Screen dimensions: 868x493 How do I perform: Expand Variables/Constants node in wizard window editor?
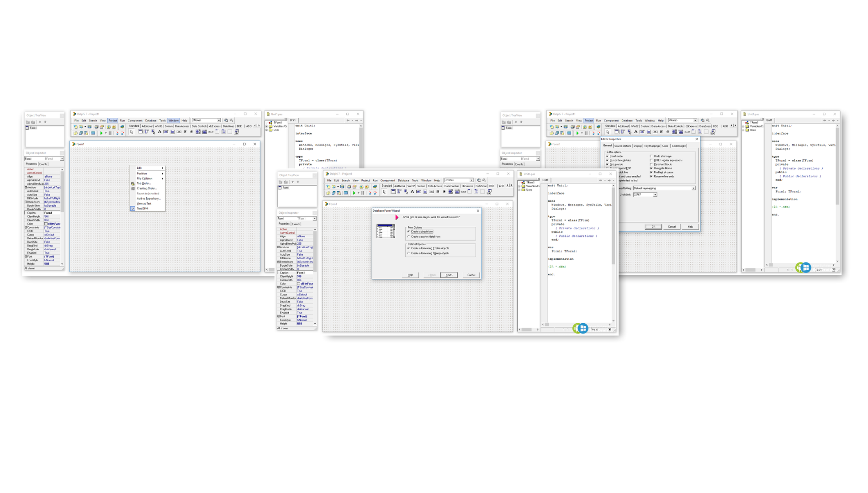point(519,186)
